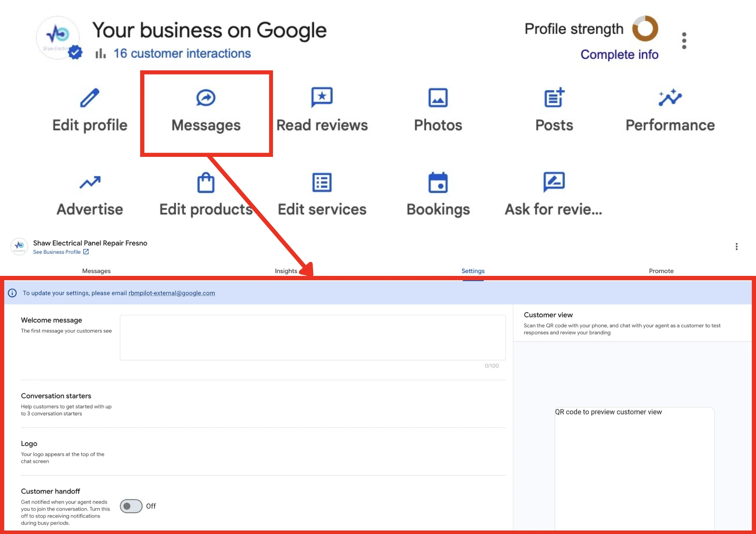Open three-dot menu for Shaw Electrical row
Screen dimensions: 756x534
point(736,247)
